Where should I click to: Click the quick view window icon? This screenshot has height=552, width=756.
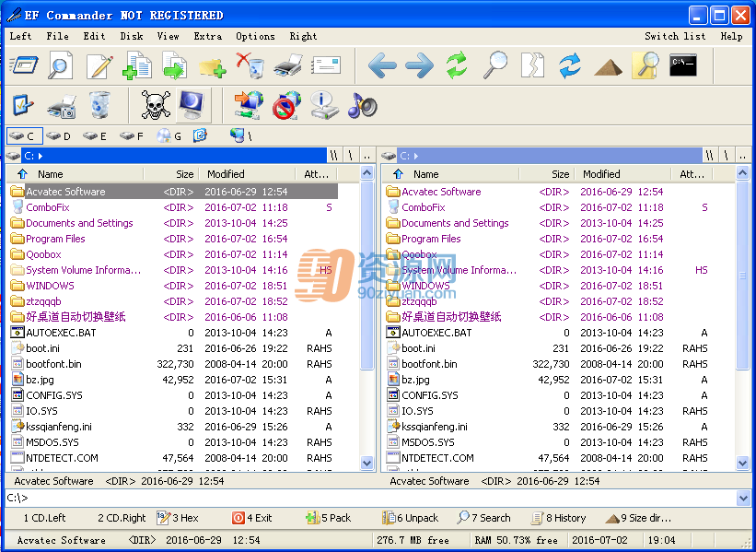pos(24,65)
